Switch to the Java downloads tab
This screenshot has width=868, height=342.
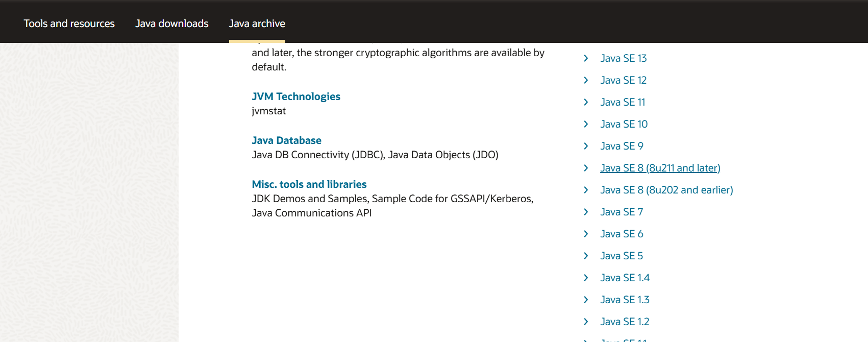[x=172, y=23]
